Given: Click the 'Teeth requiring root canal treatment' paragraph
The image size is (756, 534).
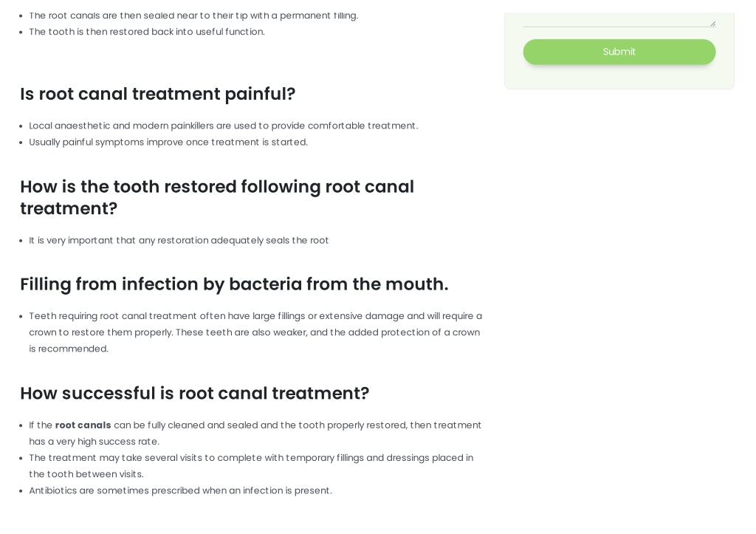Looking at the screenshot, I should (x=255, y=332).
